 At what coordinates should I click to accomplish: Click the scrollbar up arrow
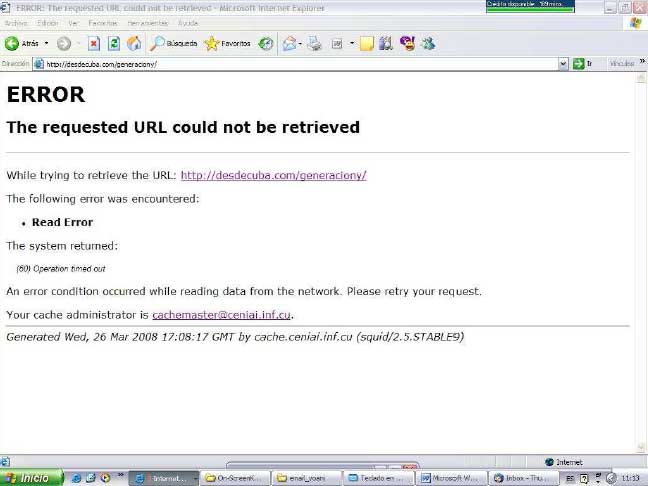coord(641,77)
